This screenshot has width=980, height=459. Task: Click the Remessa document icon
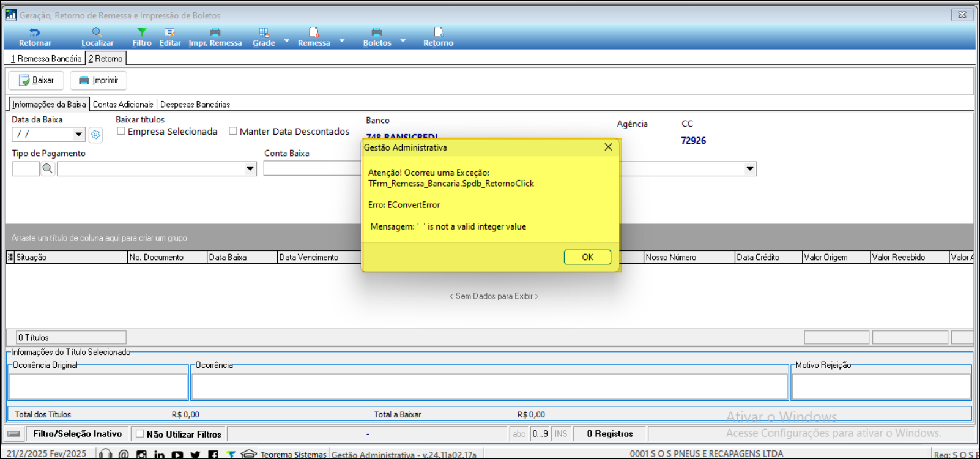click(x=314, y=32)
